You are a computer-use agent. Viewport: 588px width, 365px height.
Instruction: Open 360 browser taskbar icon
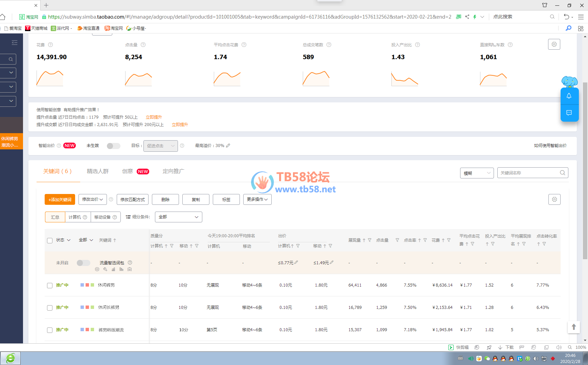[x=10, y=358]
